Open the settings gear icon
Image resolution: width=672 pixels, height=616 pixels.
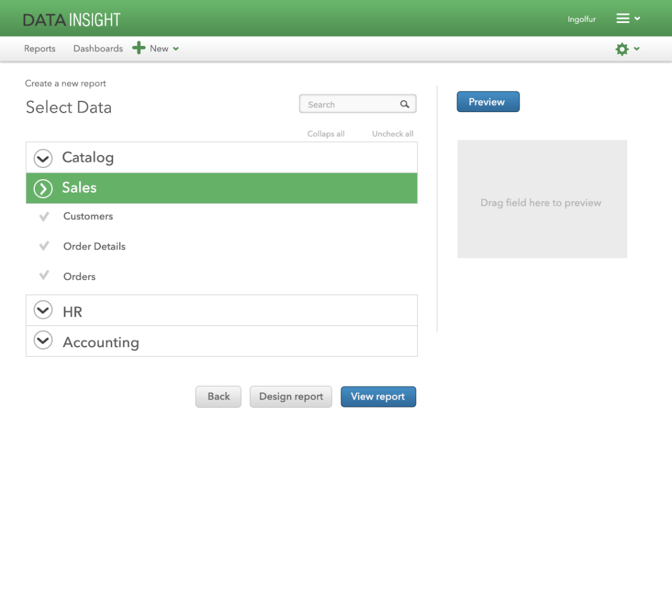coord(621,49)
